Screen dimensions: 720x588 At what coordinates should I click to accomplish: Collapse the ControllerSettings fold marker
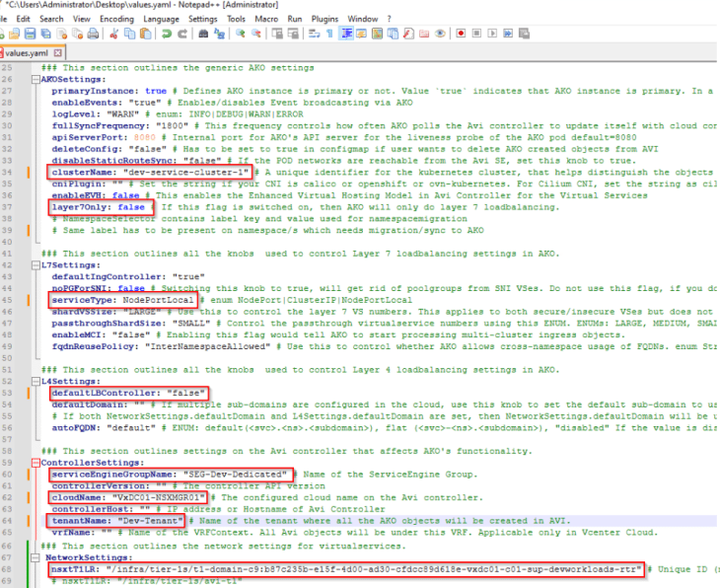[36, 461]
